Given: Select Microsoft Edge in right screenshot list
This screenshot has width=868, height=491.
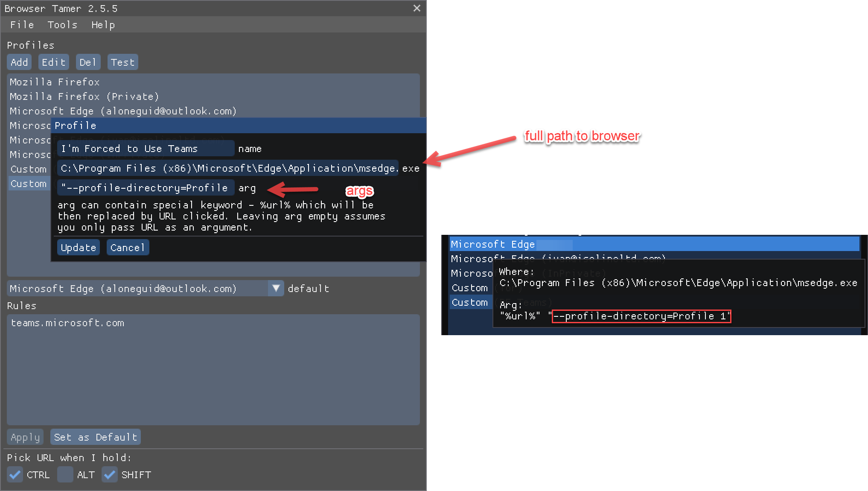Looking at the screenshot, I should pyautogui.click(x=655, y=244).
